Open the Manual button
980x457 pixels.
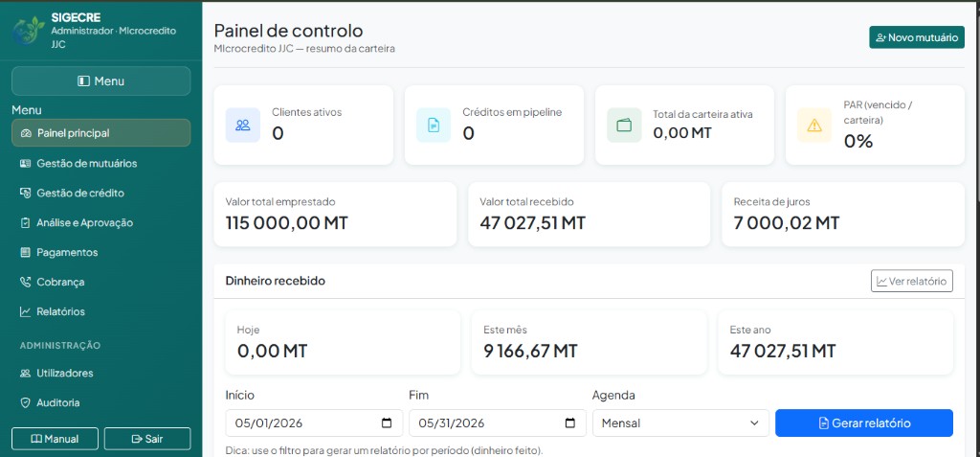click(x=55, y=439)
